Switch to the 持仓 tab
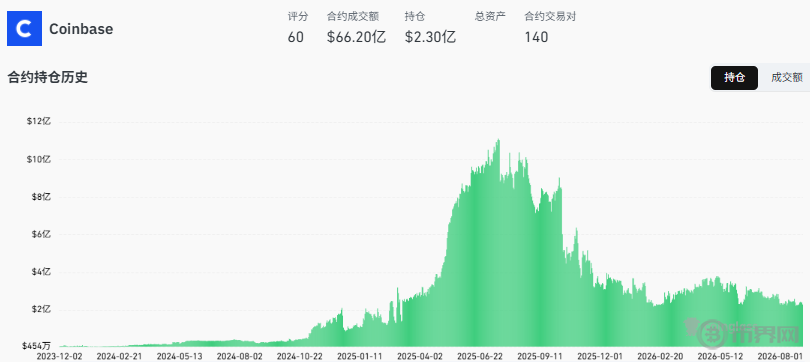The width and height of the screenshot is (810, 362). 734,77
